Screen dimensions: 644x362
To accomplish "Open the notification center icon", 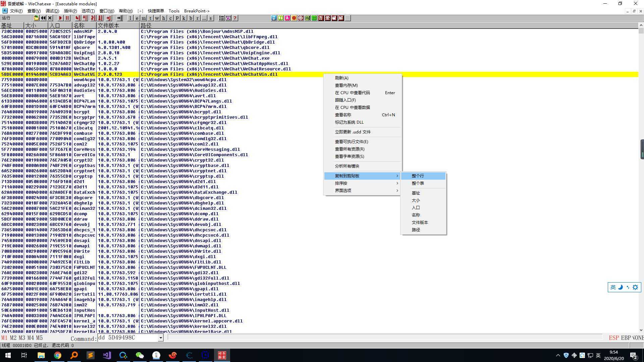I will click(x=634, y=355).
